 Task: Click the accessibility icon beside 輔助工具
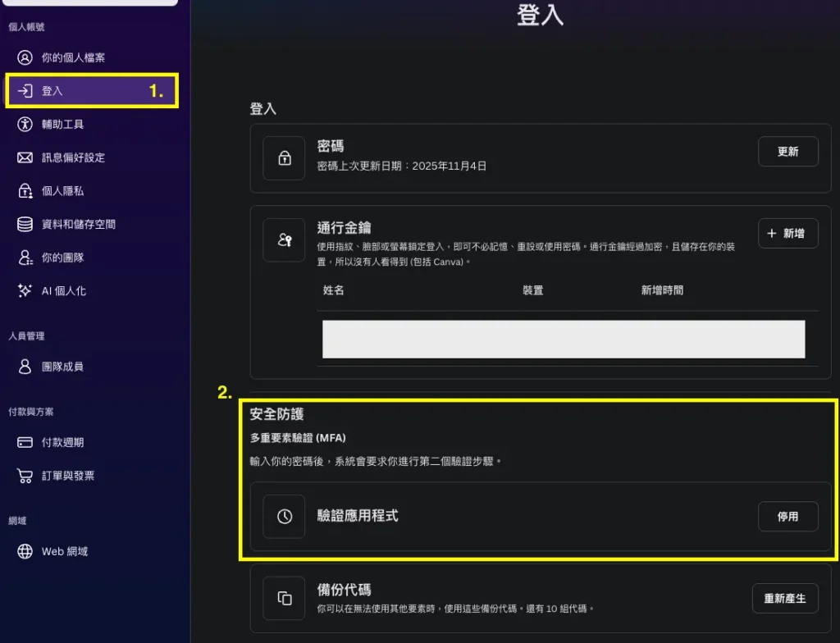(25, 124)
